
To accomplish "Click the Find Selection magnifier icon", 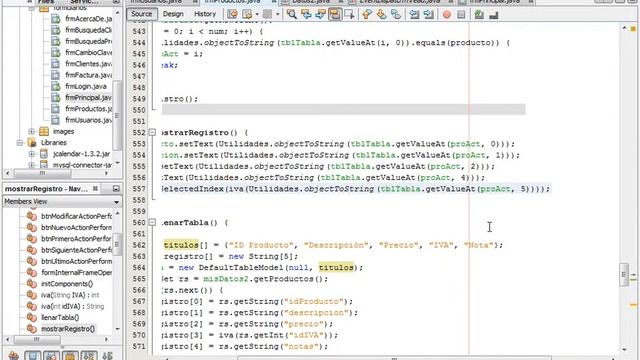I will pos(291,14).
